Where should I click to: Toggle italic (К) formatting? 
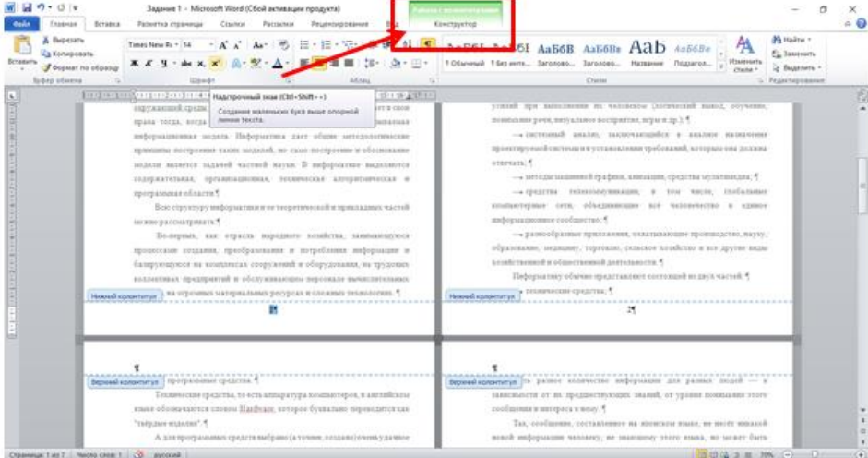(x=148, y=69)
